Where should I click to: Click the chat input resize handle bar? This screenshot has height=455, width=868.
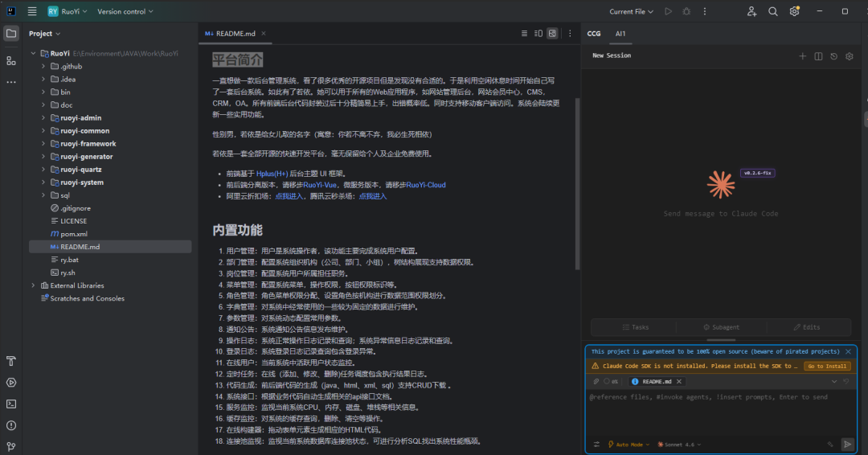pyautogui.click(x=721, y=340)
